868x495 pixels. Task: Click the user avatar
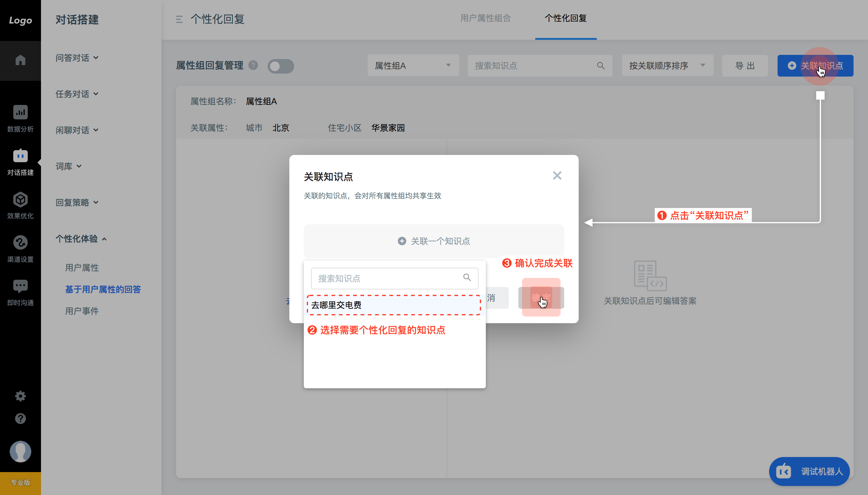pyautogui.click(x=20, y=452)
